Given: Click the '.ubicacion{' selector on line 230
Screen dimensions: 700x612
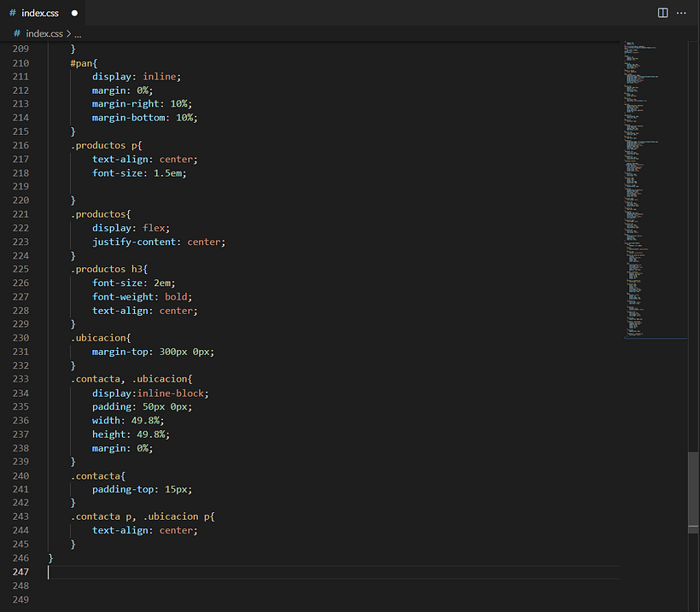Looking at the screenshot, I should coord(101,338).
